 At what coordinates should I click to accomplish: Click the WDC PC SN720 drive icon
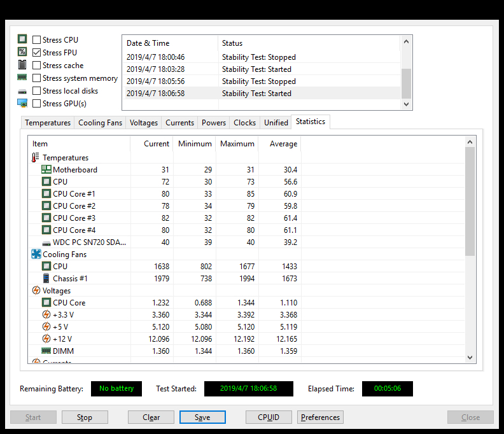point(46,242)
